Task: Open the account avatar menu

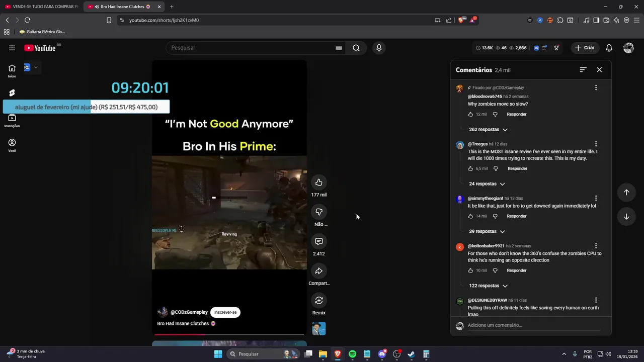Action: pyautogui.click(x=628, y=48)
